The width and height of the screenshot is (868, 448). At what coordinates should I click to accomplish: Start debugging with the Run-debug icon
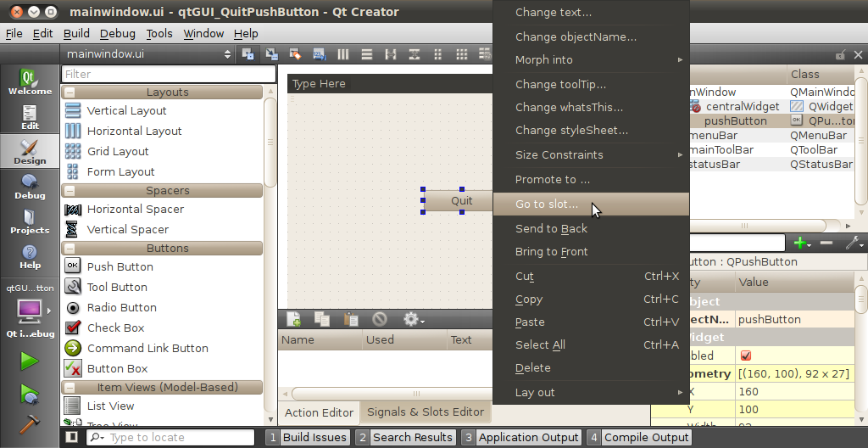pos(30,394)
